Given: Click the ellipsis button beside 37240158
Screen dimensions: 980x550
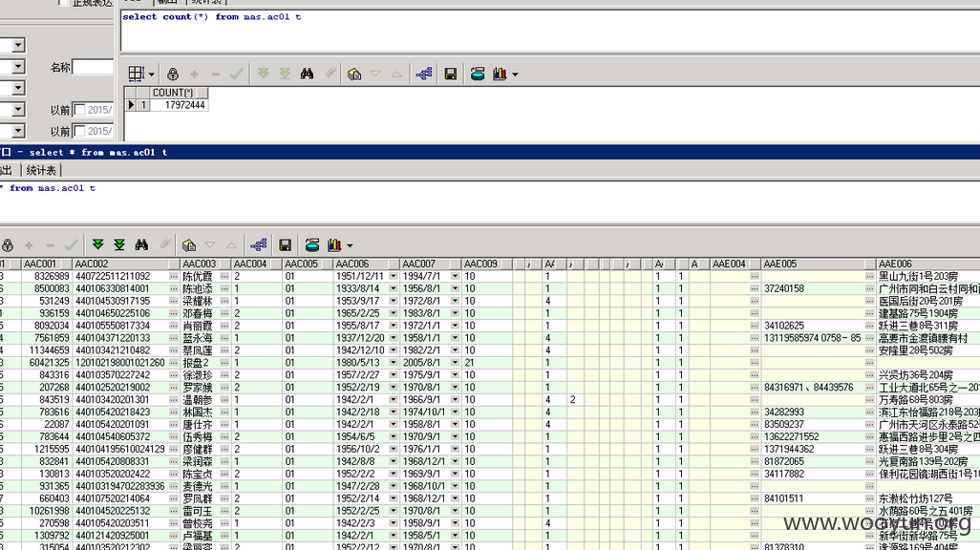Looking at the screenshot, I should pyautogui.click(x=869, y=288).
